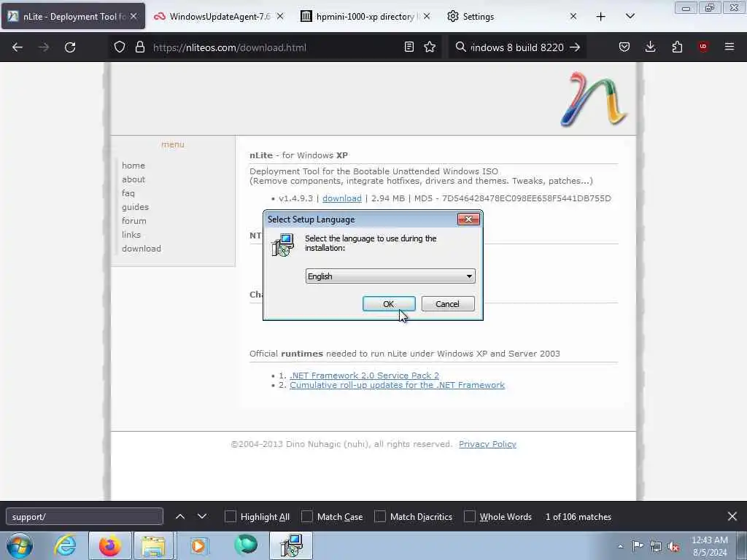Close the WindowsUpdateAgent tab

pos(280,16)
